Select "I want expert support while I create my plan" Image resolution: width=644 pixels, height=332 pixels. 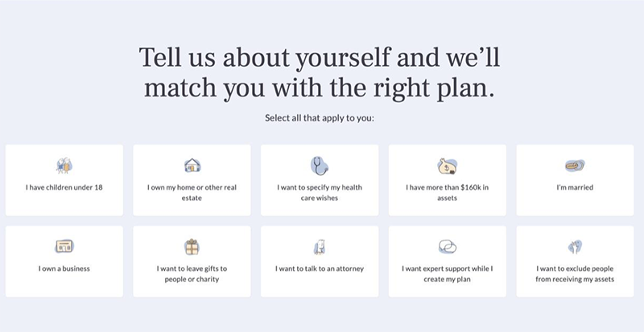pyautogui.click(x=448, y=273)
